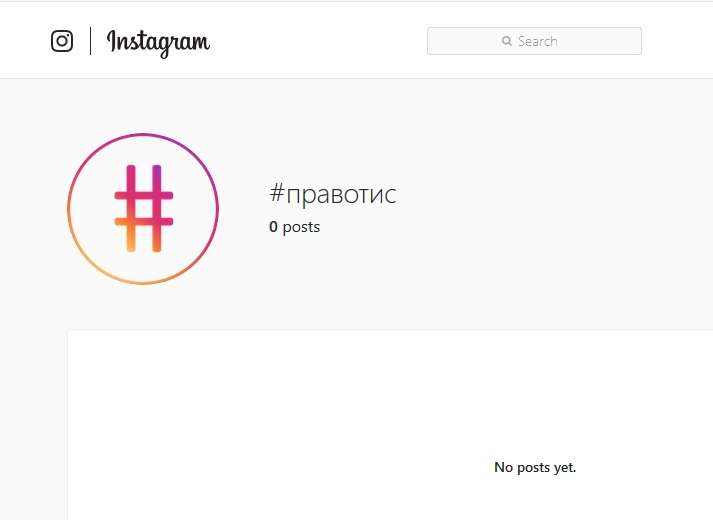Click the Search placeholder text
Image resolution: width=713 pixels, height=520 pixels.
(537, 41)
